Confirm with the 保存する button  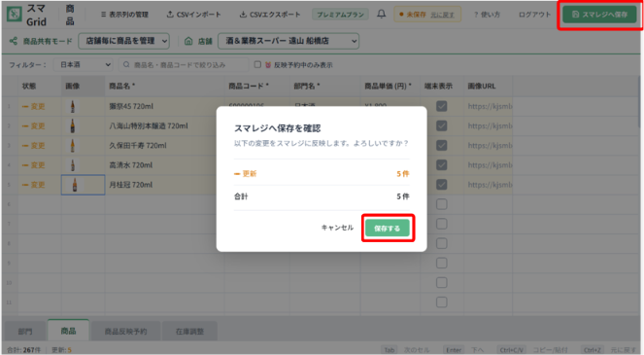pyautogui.click(x=388, y=228)
